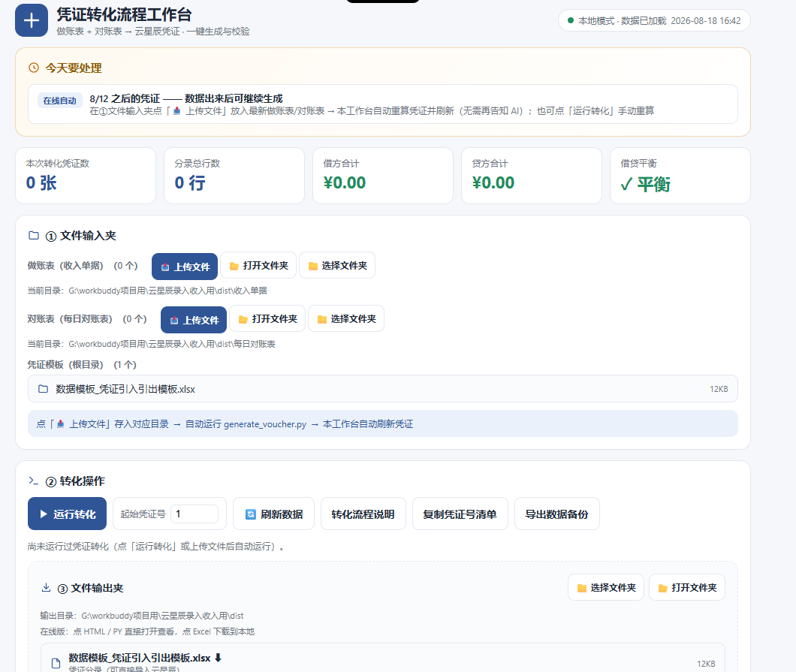This screenshot has width=796, height=672.
Task: Click the 借方合计 ¥0.00 value
Action: click(x=345, y=182)
